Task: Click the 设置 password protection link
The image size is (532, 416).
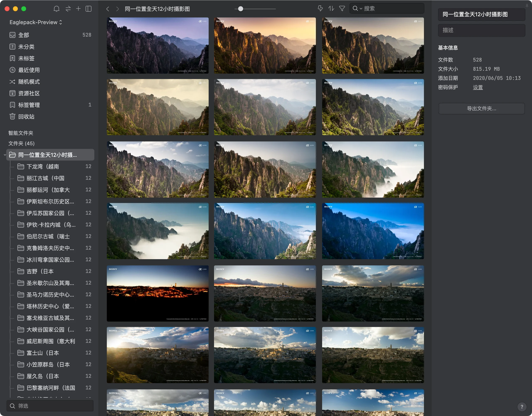Action: 478,87
